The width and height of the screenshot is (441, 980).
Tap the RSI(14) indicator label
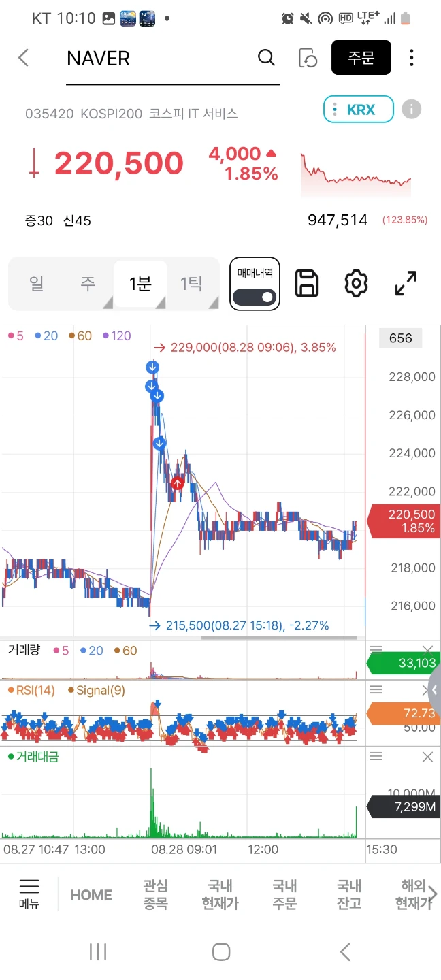point(31,691)
